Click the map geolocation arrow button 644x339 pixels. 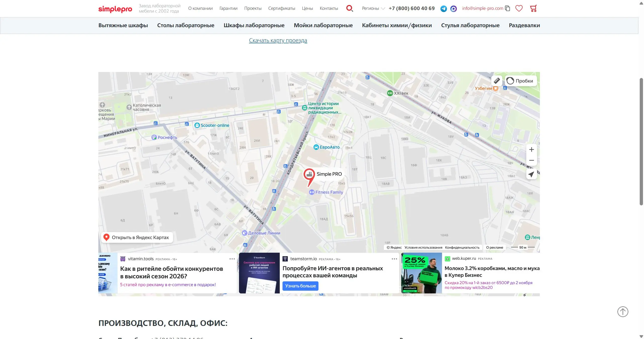click(x=532, y=174)
